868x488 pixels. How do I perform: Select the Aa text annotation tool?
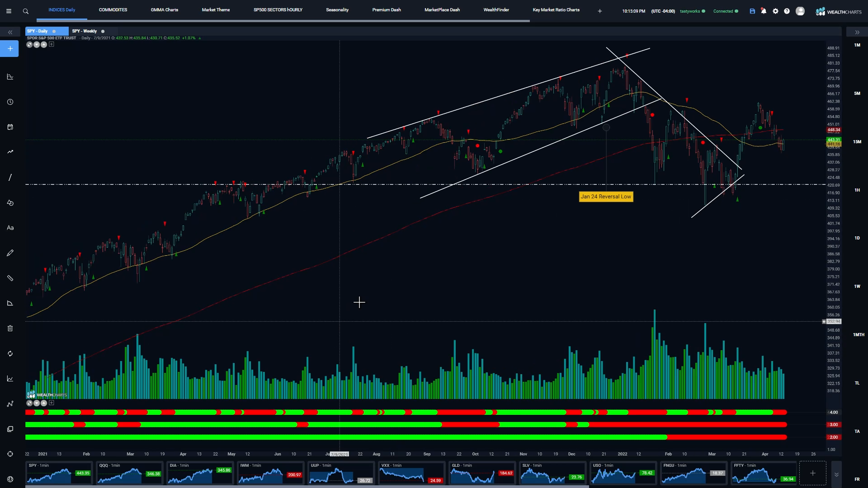coord(10,228)
